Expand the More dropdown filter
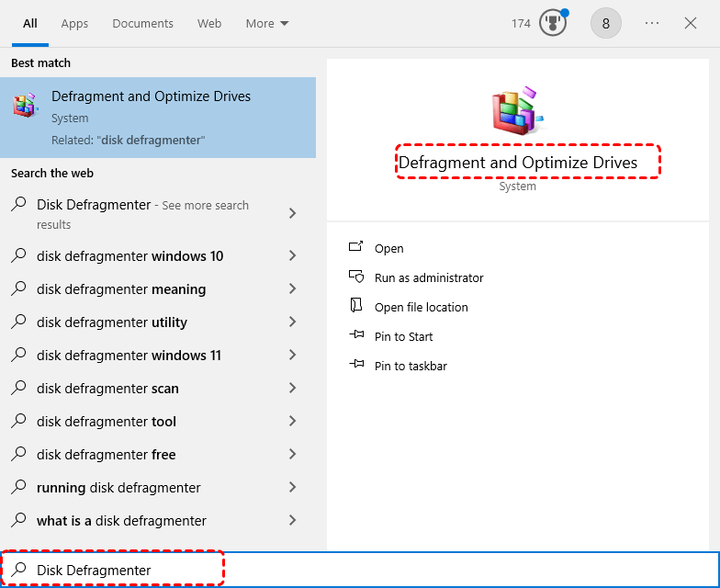This screenshot has width=720, height=588. pos(267,23)
